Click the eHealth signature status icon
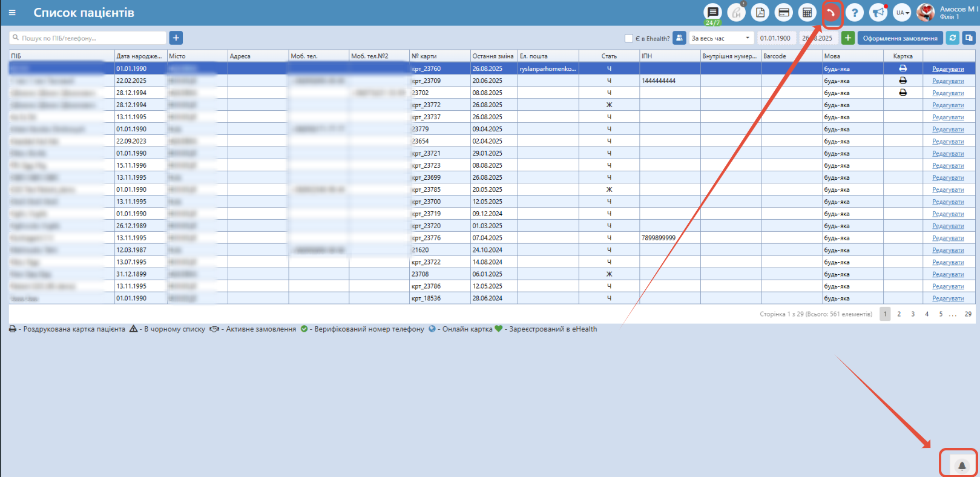980x477 pixels. coord(736,13)
